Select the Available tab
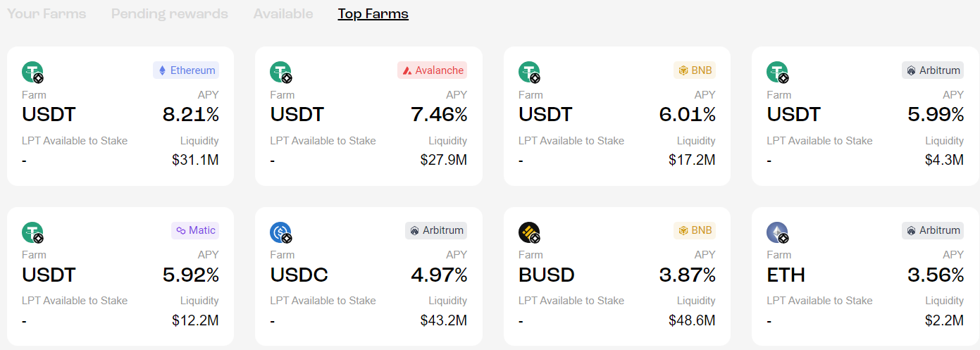This screenshot has height=350, width=980. (283, 14)
